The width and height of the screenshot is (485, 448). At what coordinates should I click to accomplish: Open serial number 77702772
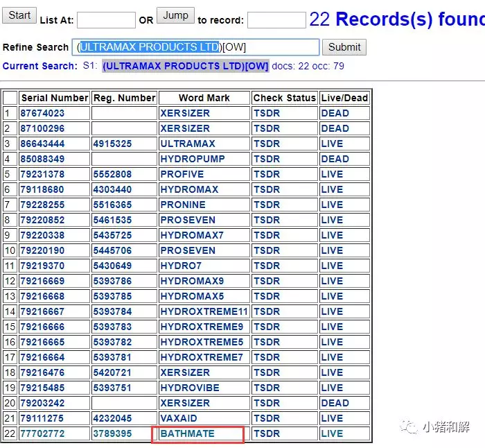click(x=42, y=433)
